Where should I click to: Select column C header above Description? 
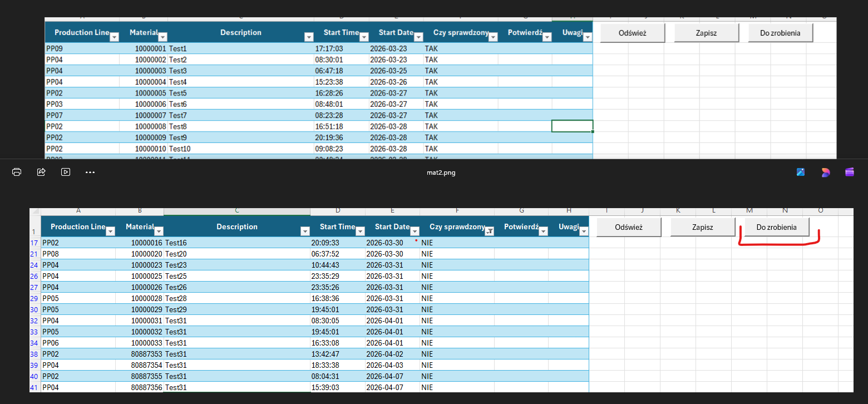coord(237,210)
